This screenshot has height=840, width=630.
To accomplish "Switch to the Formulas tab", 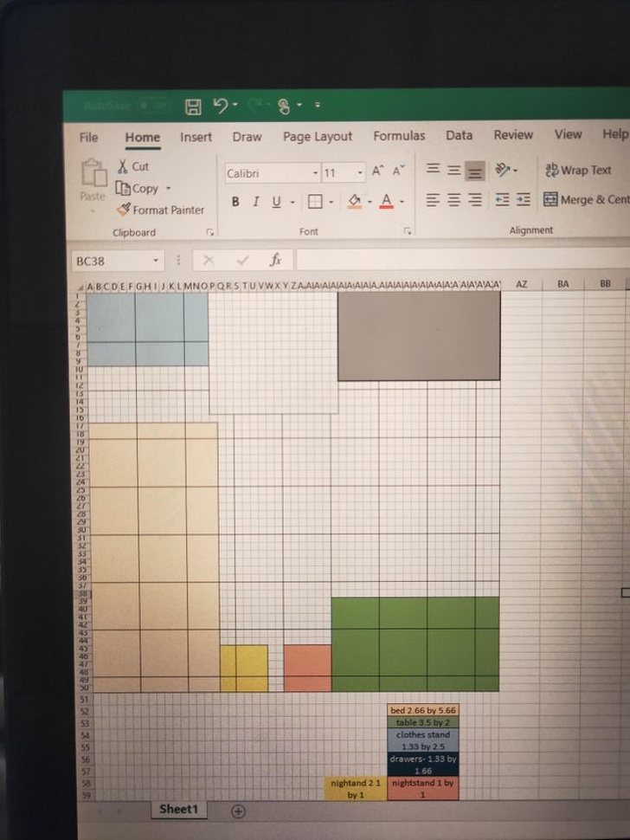I will (x=399, y=136).
